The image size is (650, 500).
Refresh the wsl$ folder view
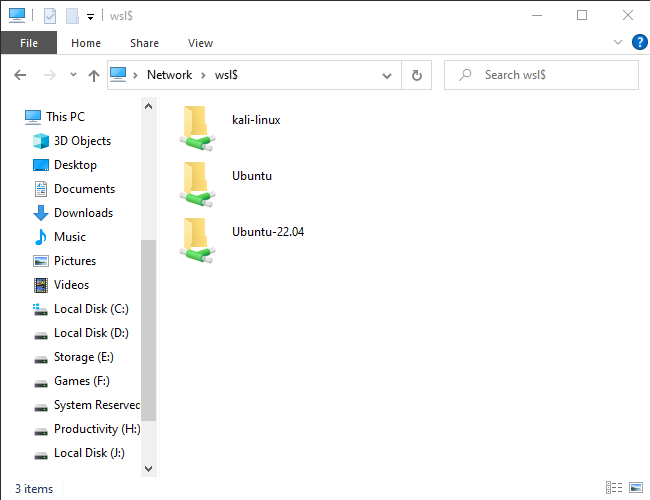[x=417, y=75]
